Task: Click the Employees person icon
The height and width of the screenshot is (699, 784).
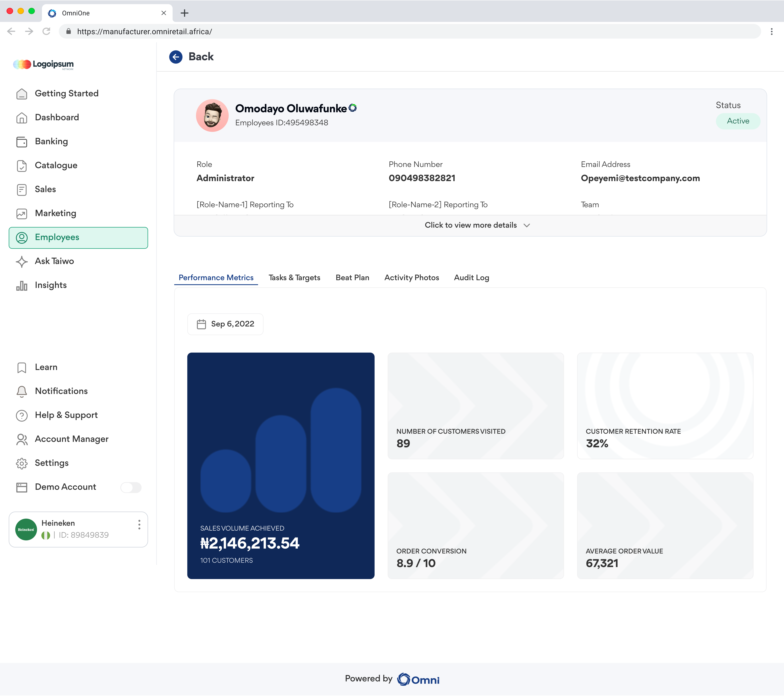Action: (x=22, y=238)
